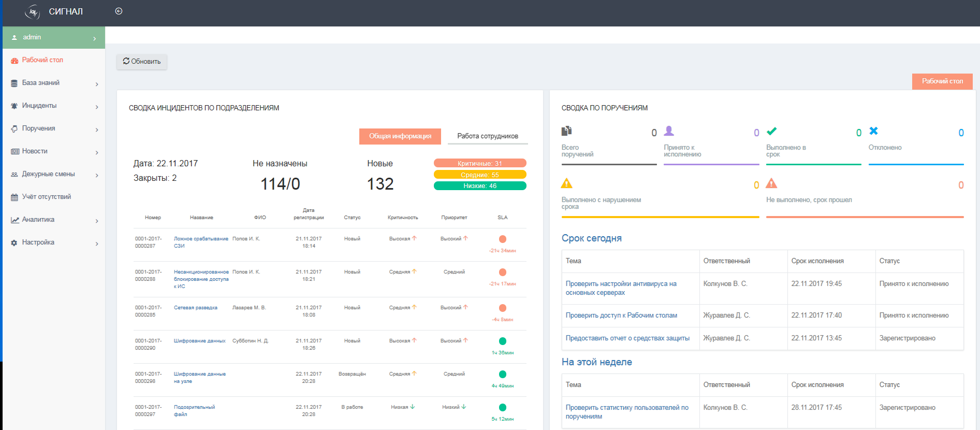Click the red Критичные: 31 bar
The width and height of the screenshot is (980, 430).
pyautogui.click(x=479, y=163)
